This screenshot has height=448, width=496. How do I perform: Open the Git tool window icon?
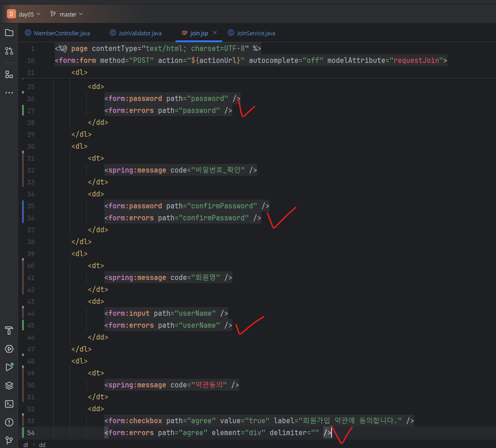(x=9, y=440)
